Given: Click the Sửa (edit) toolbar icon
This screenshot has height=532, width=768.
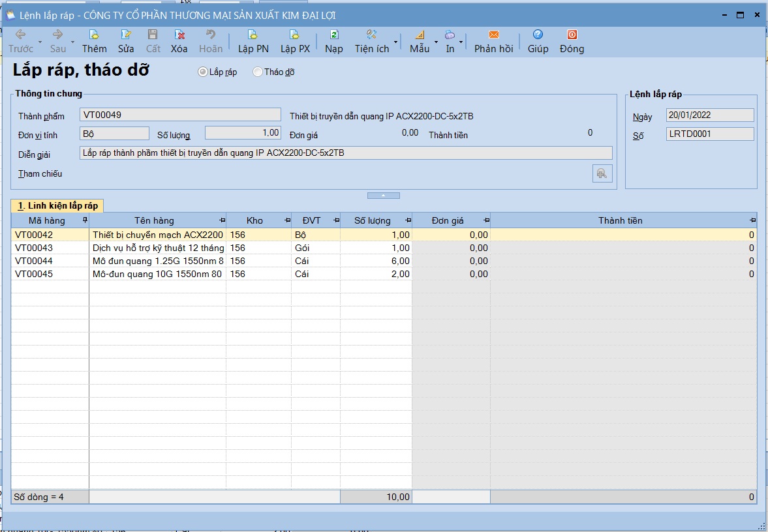Looking at the screenshot, I should (x=126, y=35).
